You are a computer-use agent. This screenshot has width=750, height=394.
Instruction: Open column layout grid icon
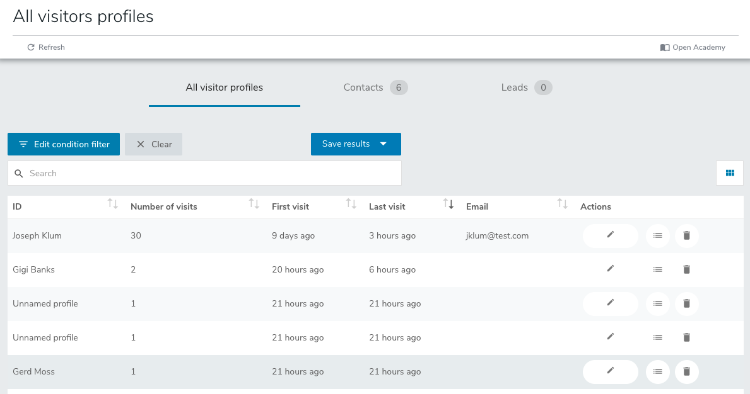[730, 173]
